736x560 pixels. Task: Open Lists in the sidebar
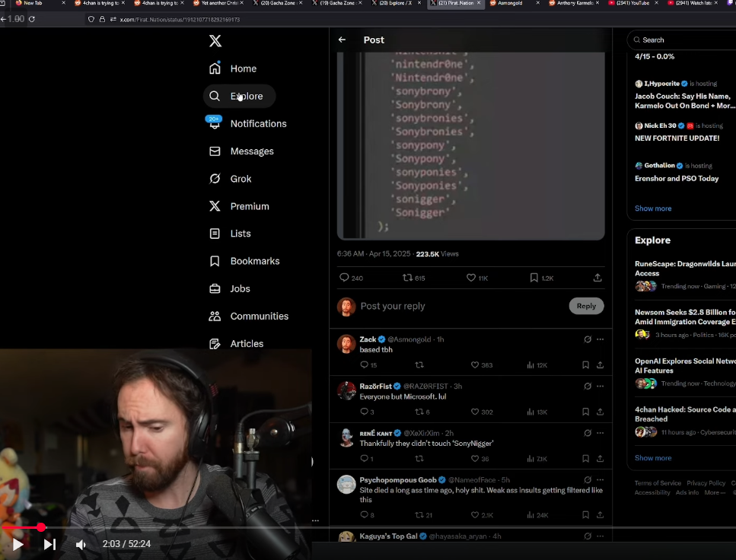coord(230,234)
